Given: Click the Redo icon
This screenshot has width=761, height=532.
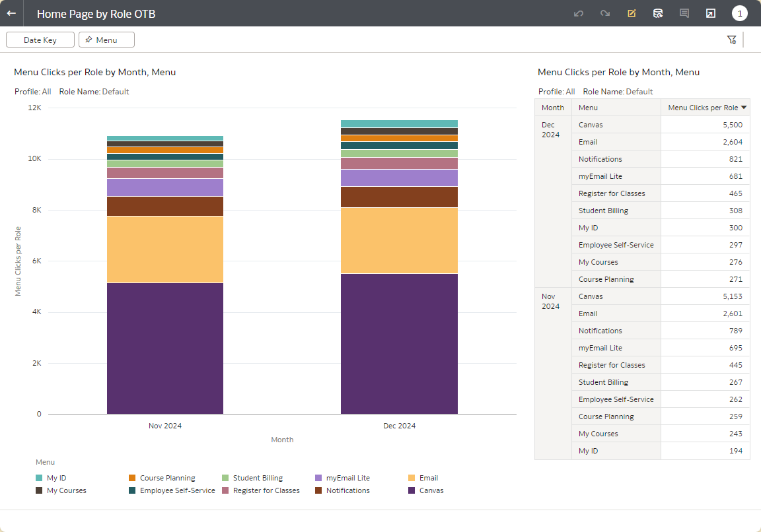Looking at the screenshot, I should pos(605,13).
